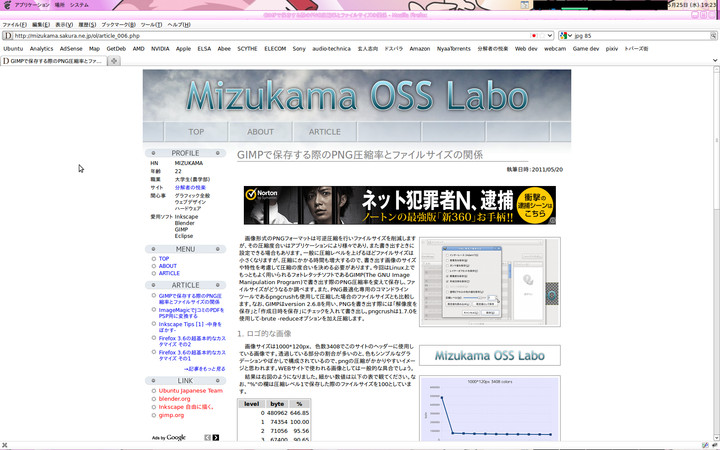Click the TOP navigation button in site header
This screenshot has height=450, width=720.
click(x=196, y=132)
